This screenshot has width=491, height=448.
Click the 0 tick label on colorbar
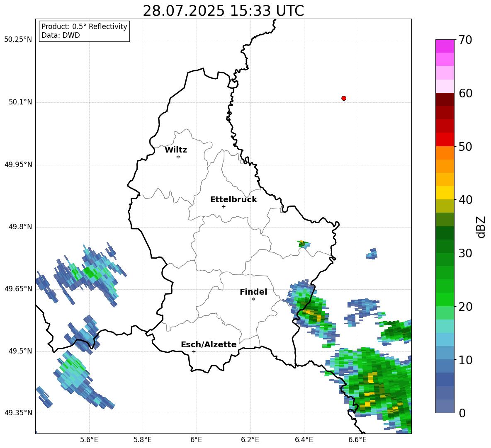pyautogui.click(x=462, y=413)
